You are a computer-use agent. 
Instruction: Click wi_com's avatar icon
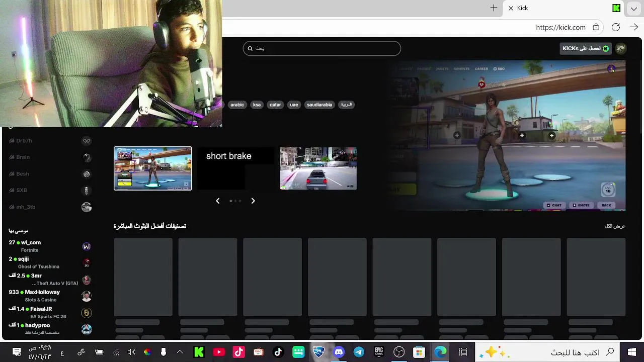point(87,246)
